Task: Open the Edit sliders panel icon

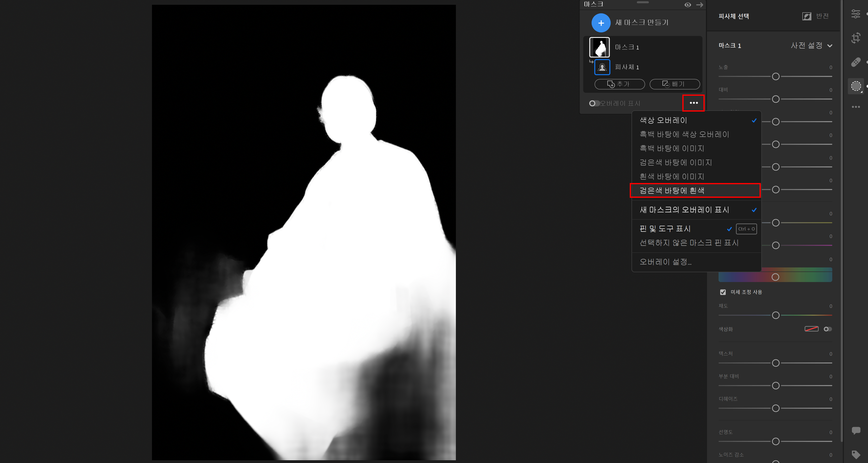Action: tap(856, 14)
